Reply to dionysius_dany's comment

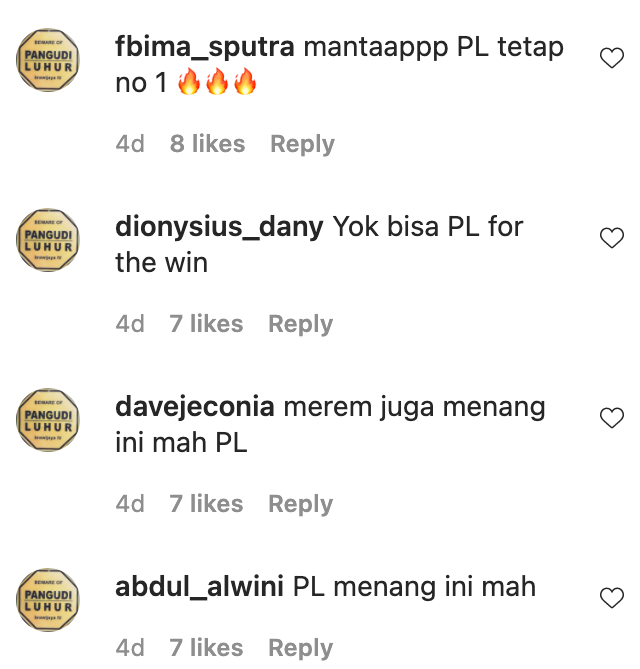point(301,324)
